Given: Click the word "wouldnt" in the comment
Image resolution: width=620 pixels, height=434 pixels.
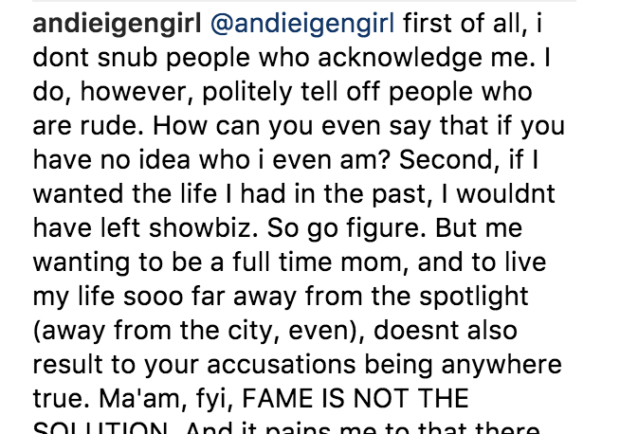Looking at the screenshot, I should coord(506,194).
